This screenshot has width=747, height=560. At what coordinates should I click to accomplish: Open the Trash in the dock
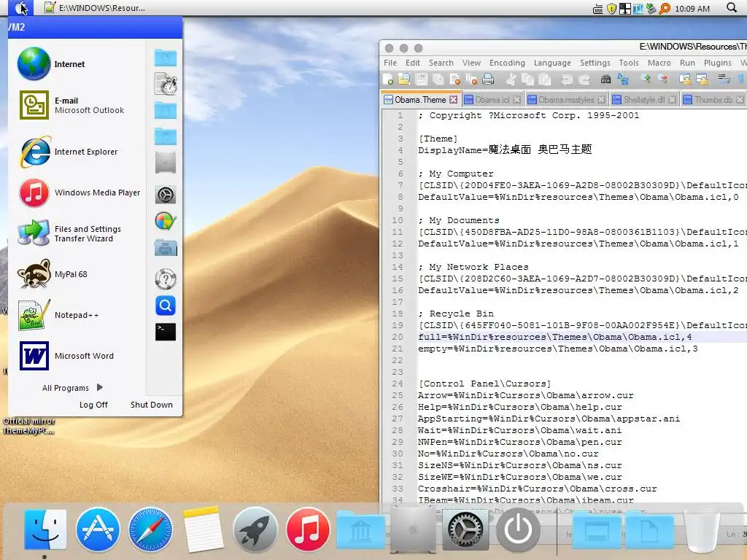point(702,529)
